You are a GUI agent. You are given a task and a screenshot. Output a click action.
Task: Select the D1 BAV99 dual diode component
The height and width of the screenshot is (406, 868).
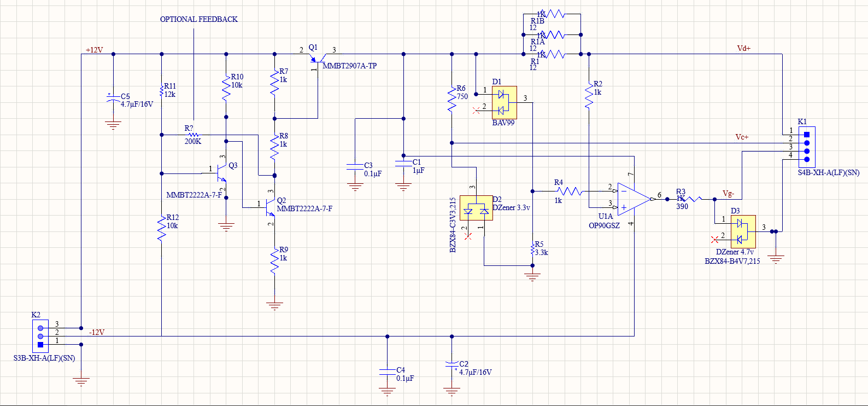coord(504,102)
